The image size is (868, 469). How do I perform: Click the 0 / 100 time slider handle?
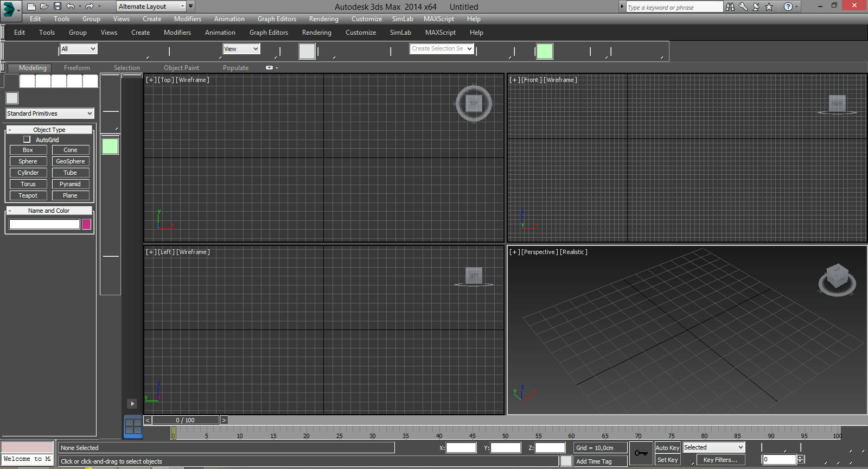(186, 420)
